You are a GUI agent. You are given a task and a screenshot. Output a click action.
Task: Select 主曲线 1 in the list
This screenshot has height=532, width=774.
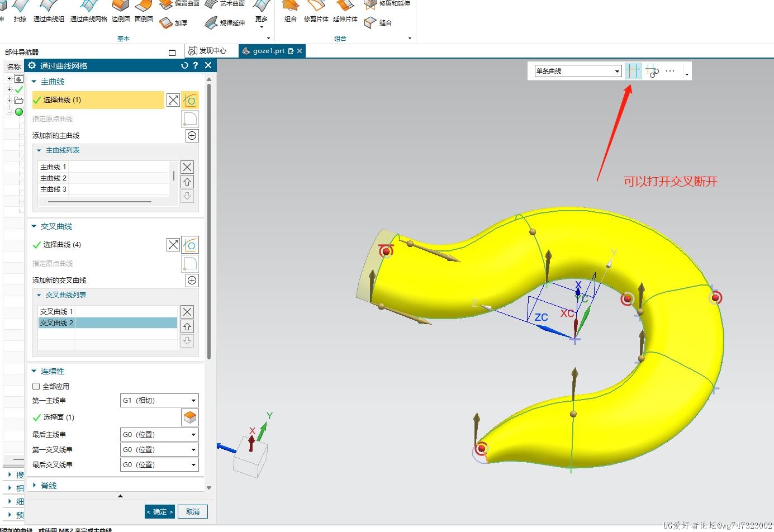103,167
